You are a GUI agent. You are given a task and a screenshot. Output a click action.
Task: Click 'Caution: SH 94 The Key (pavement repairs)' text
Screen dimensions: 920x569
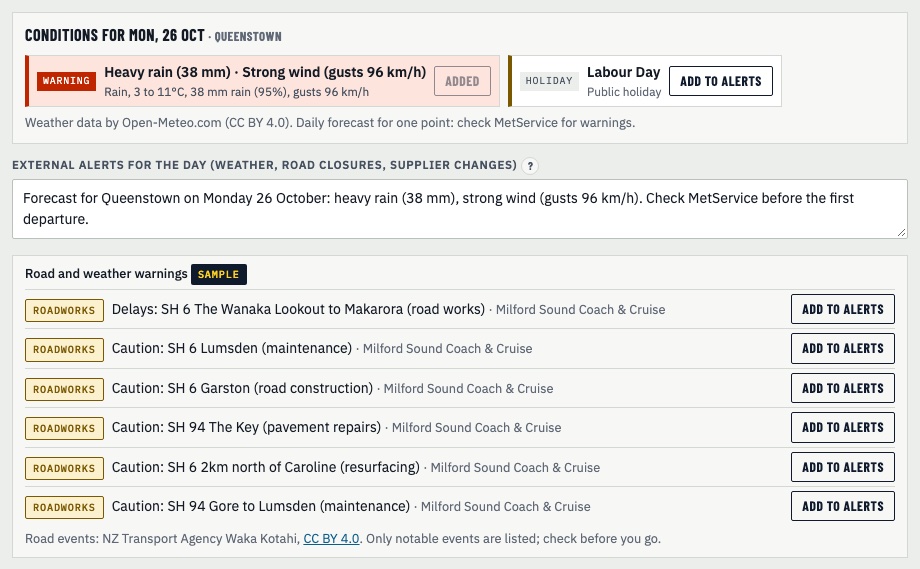[x=246, y=428]
